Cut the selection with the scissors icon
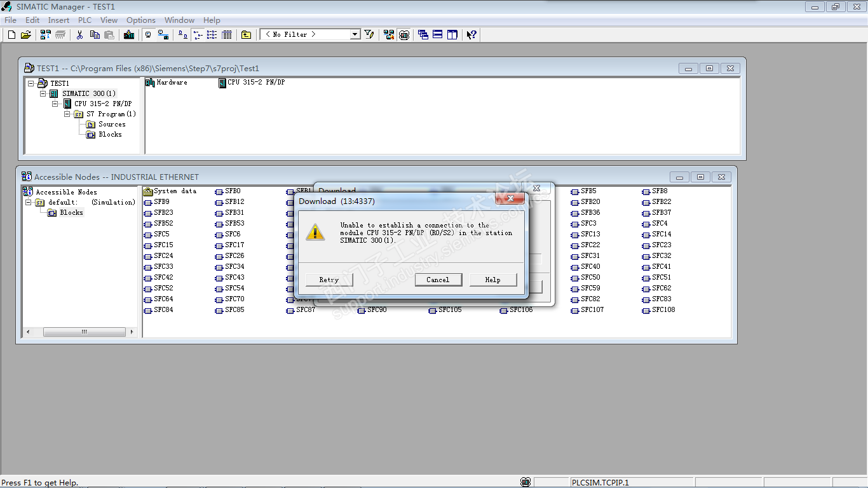The height and width of the screenshot is (488, 868). pos(80,35)
